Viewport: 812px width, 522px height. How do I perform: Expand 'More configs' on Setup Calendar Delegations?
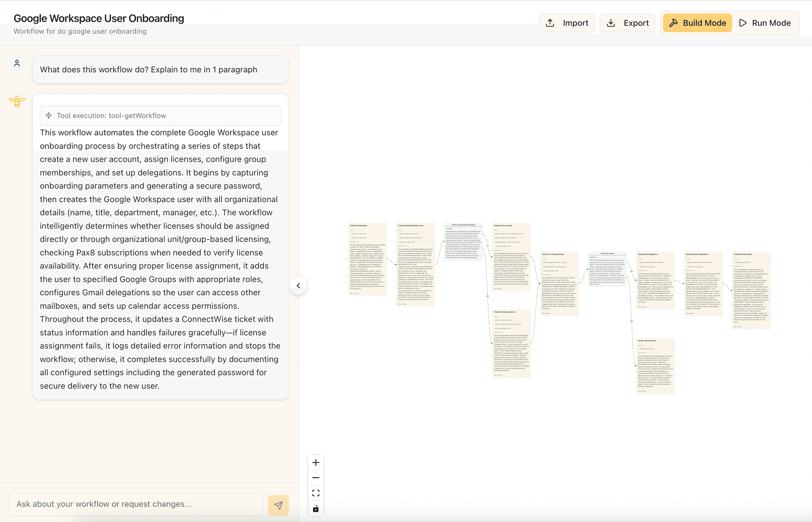pyautogui.click(x=703, y=313)
